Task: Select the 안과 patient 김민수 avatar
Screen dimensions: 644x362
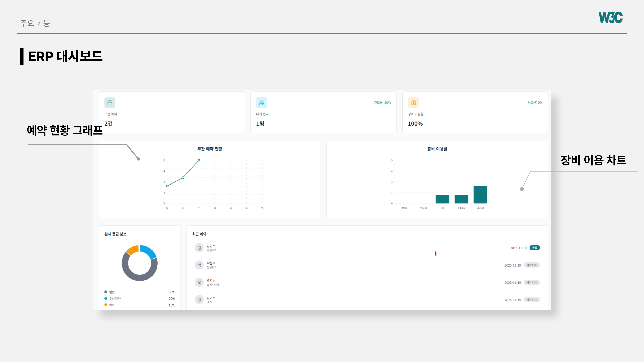Action: [199, 299]
